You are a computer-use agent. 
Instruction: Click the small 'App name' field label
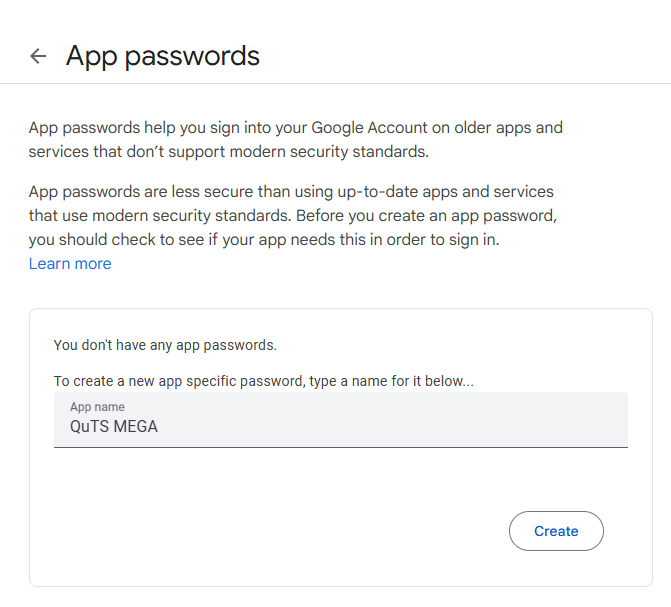(97, 407)
